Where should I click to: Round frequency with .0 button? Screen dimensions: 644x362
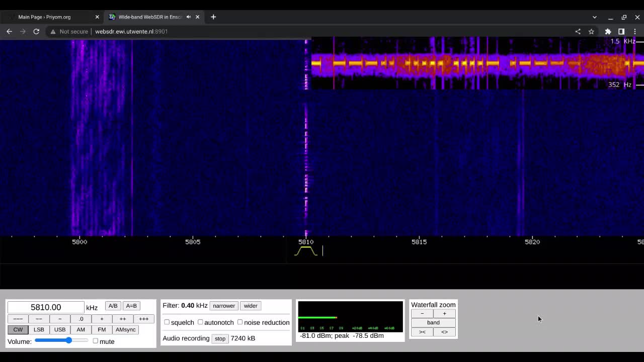pos(80,319)
